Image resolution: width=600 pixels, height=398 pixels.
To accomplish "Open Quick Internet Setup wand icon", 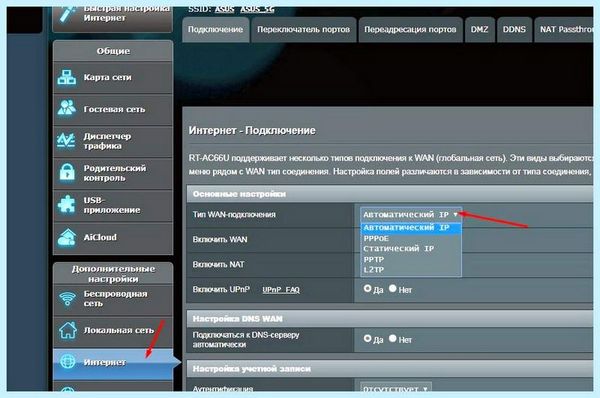I will point(68,14).
